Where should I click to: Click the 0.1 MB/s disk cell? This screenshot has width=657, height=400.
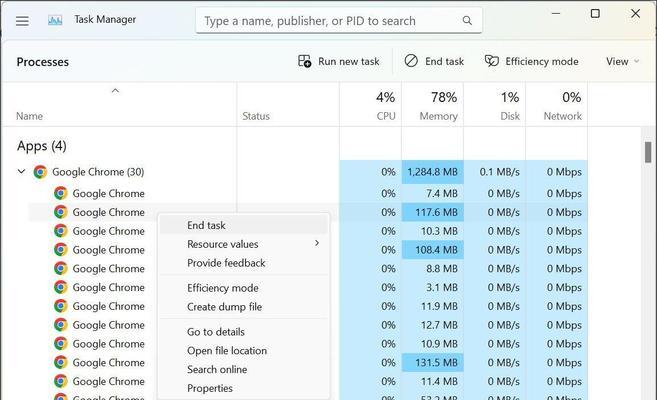click(494, 172)
